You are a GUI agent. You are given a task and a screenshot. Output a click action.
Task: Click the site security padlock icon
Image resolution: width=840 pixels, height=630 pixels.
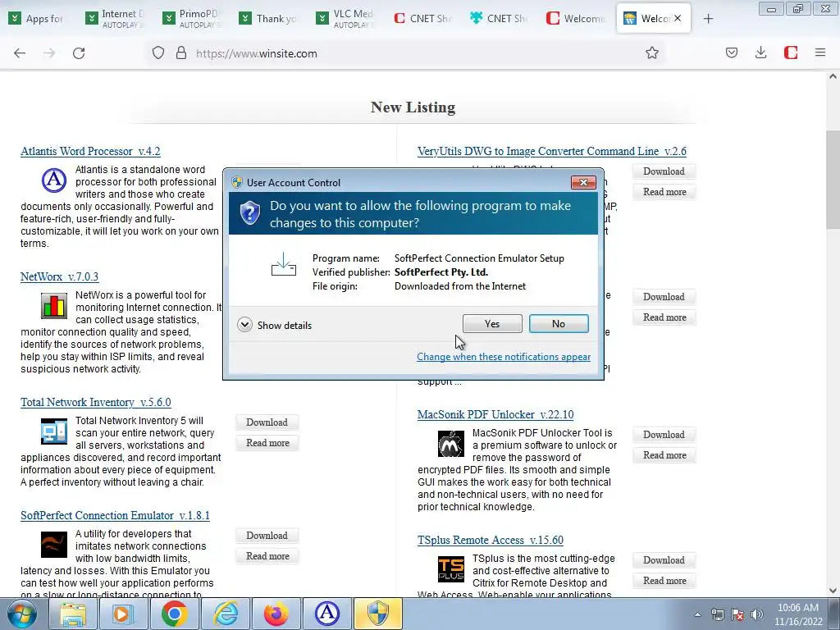point(181,53)
